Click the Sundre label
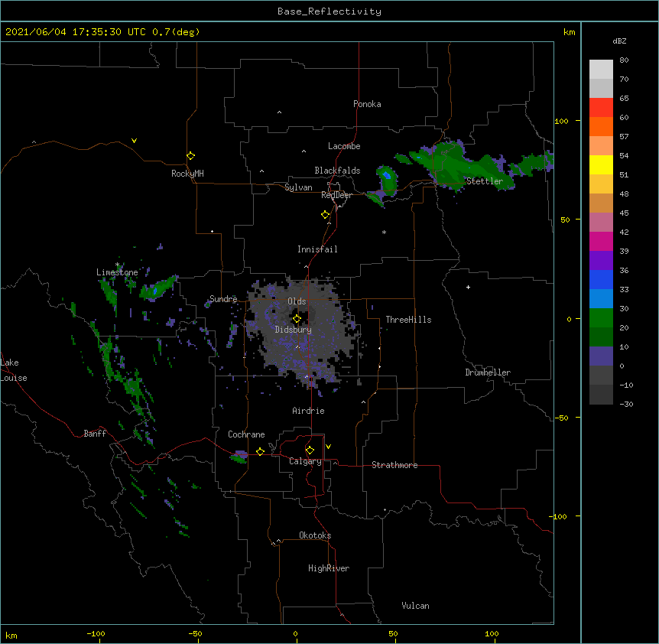Screen dimensions: 659x644 point(223,299)
